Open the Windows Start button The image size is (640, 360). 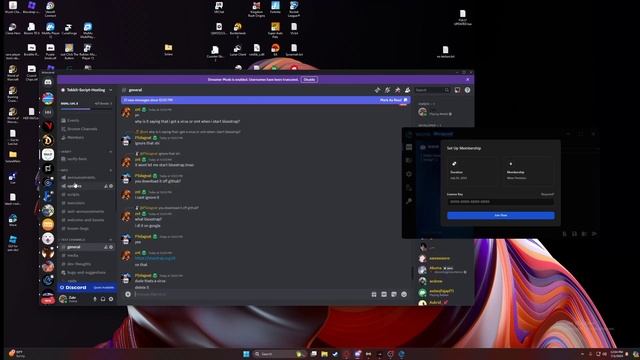246,354
